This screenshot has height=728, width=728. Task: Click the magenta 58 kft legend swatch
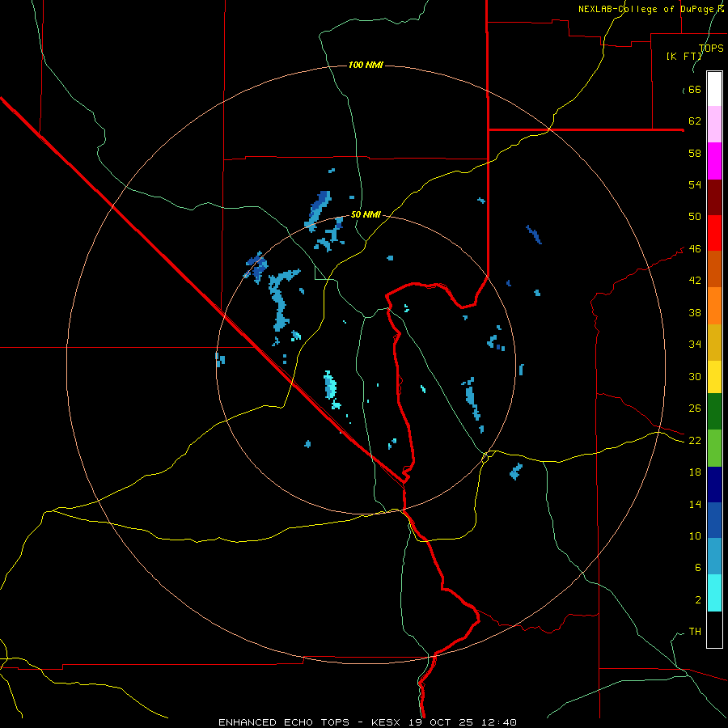click(x=714, y=161)
